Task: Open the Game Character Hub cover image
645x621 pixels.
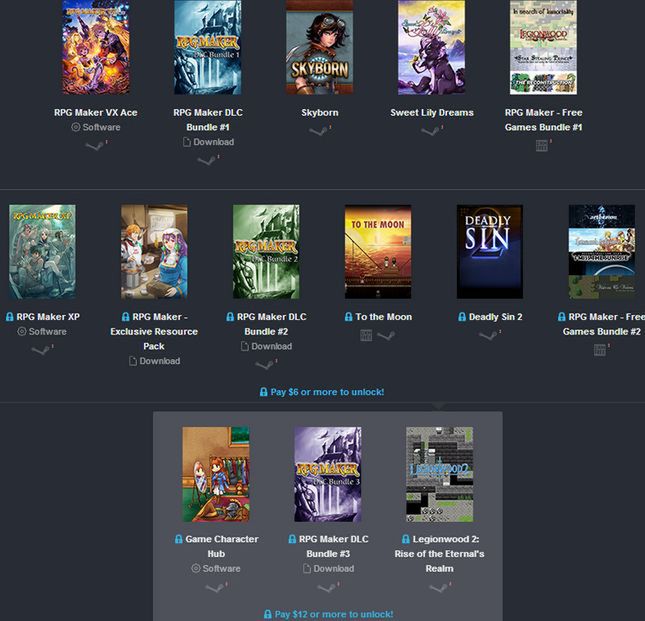Action: [216, 474]
